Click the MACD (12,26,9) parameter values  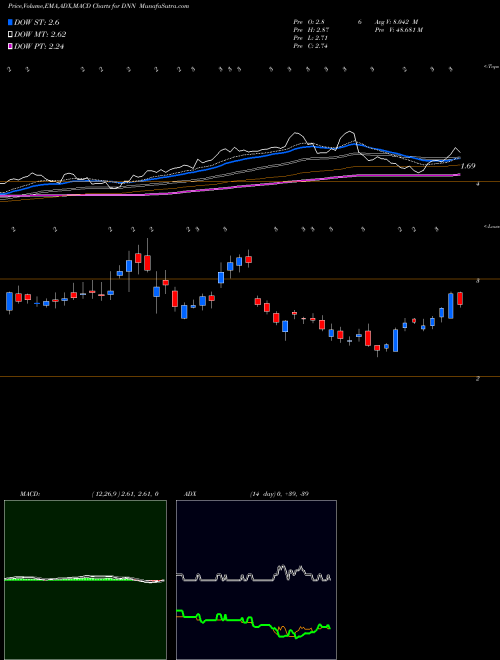[x=125, y=494]
